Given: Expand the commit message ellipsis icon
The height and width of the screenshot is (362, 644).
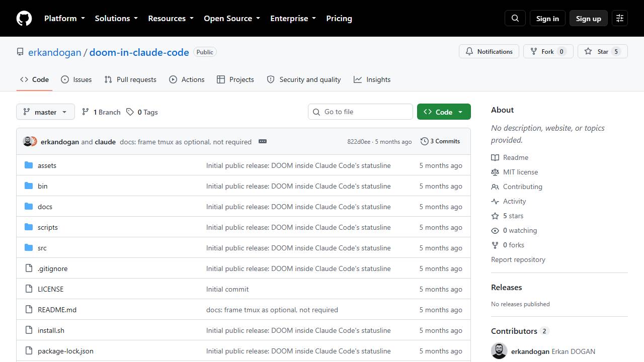Looking at the screenshot, I should coord(263,141).
